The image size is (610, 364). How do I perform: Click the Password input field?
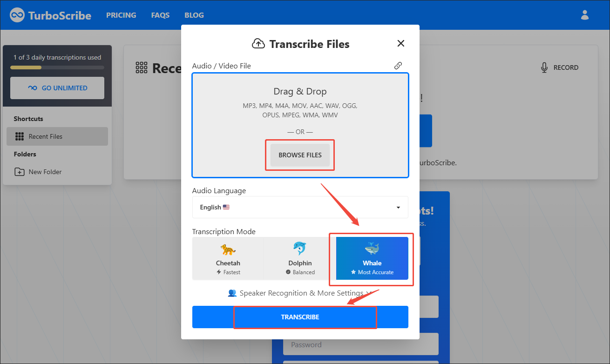pyautogui.click(x=361, y=344)
